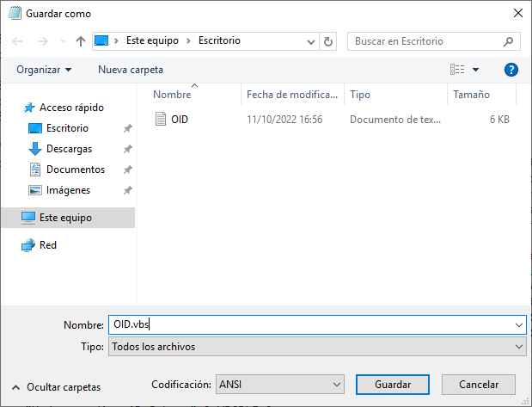Select the OID text document file

(180, 120)
